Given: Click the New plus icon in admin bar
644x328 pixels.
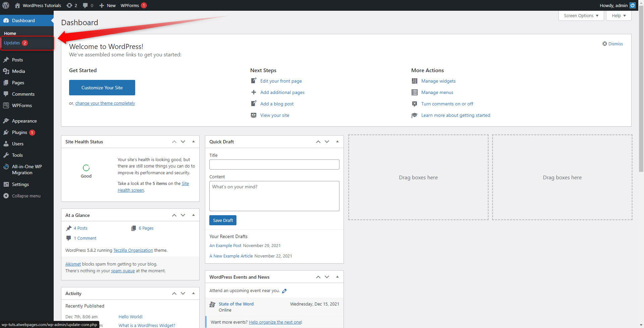Looking at the screenshot, I should pyautogui.click(x=102, y=5).
